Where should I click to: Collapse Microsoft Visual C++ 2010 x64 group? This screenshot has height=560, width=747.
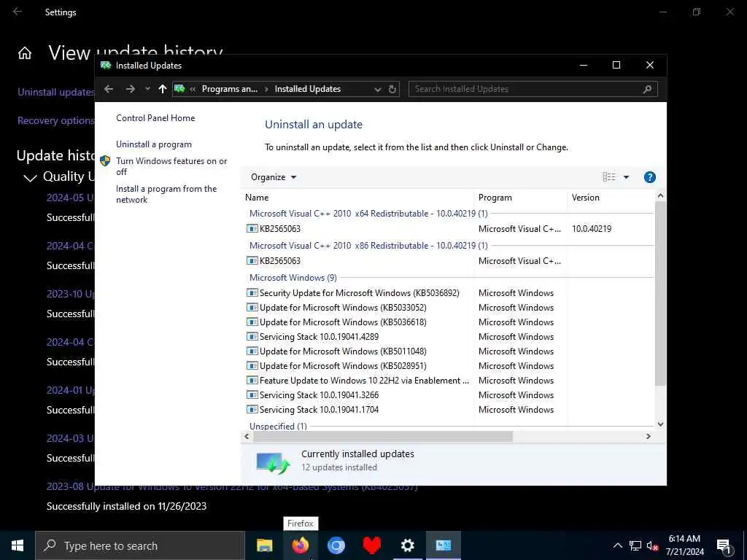point(368,214)
